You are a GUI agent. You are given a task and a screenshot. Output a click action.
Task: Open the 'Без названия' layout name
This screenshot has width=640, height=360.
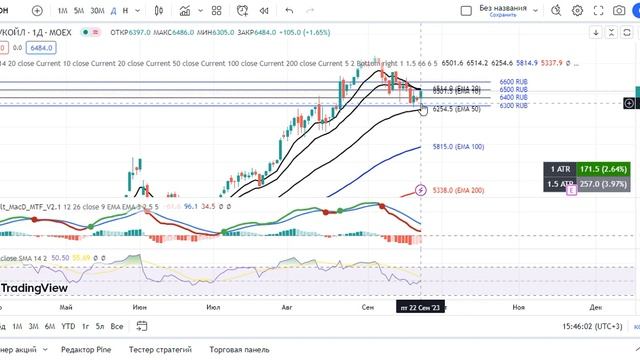[503, 8]
